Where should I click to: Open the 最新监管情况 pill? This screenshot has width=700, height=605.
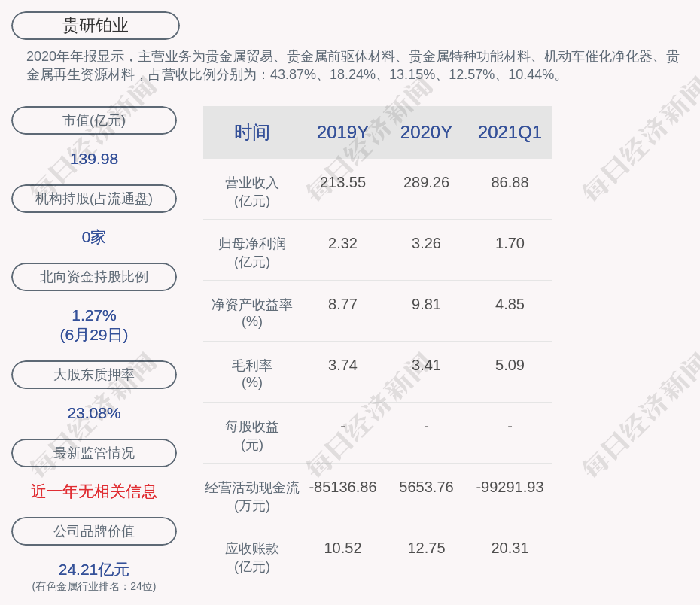coord(94,453)
